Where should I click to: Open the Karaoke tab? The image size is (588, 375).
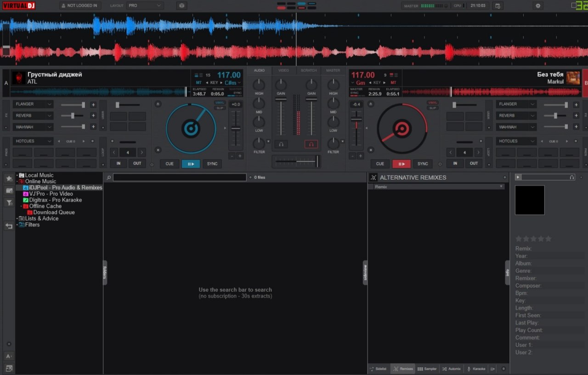tap(476, 369)
